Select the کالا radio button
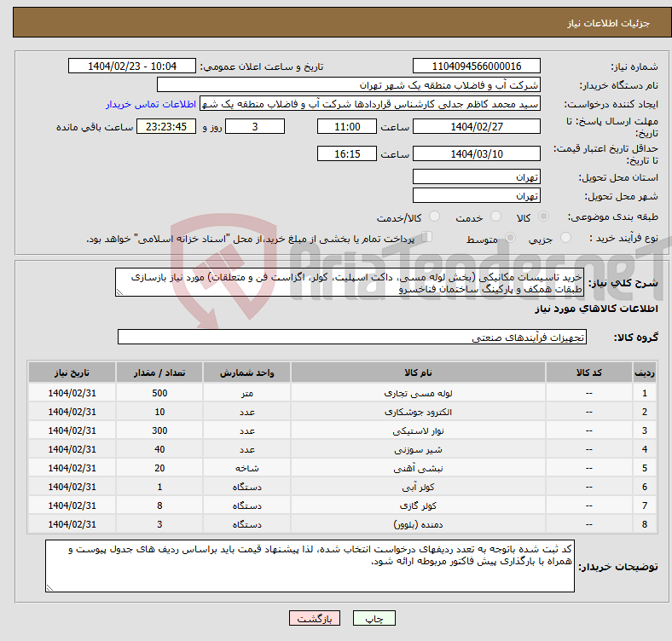This screenshot has width=672, height=641. tap(543, 217)
